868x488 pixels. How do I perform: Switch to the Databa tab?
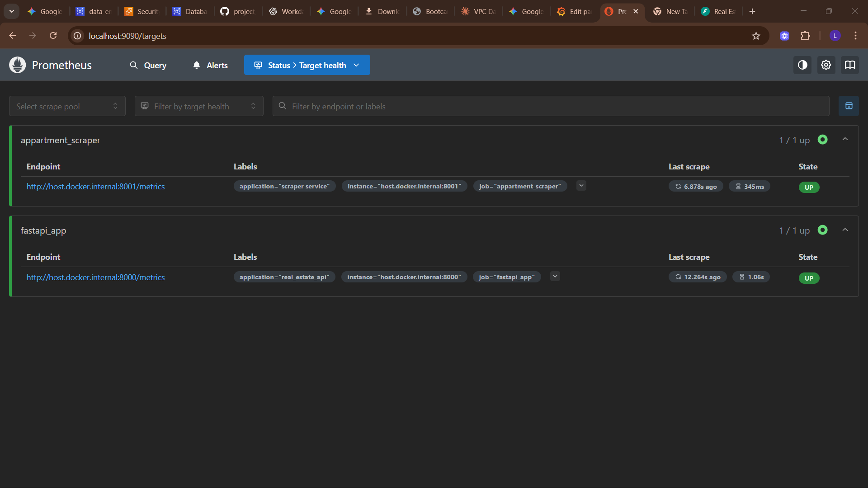pos(190,11)
